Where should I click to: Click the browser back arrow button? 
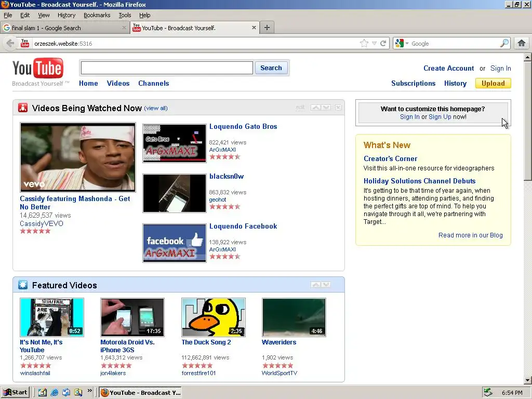(x=10, y=44)
